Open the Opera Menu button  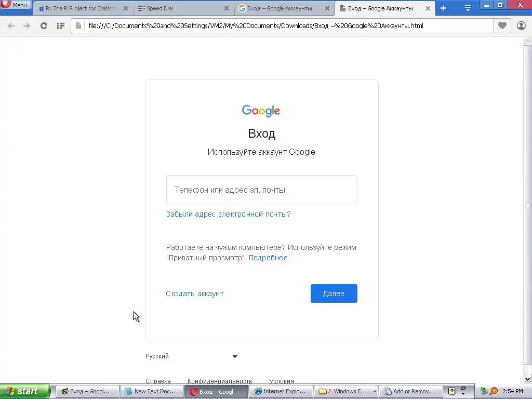tap(16, 5)
